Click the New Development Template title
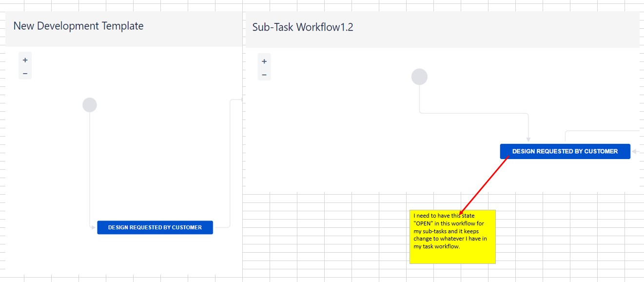This screenshot has width=644, height=282. tap(78, 26)
